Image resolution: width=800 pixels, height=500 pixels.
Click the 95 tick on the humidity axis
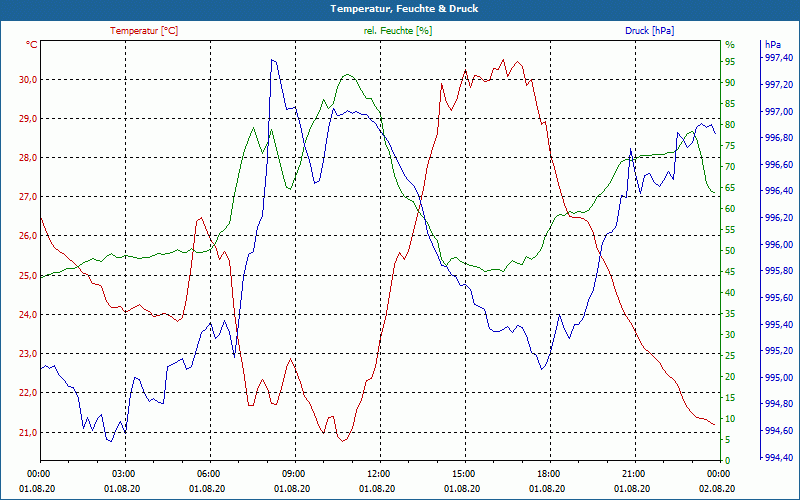pos(730,62)
